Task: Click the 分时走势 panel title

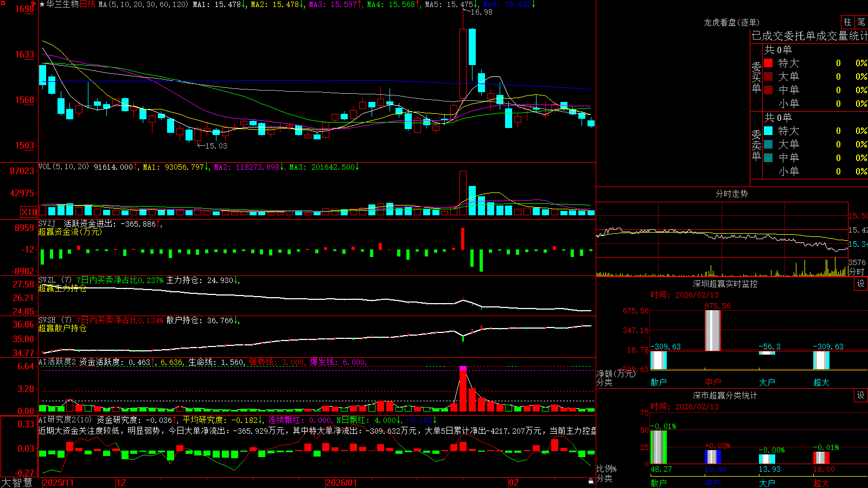Action: coord(731,194)
